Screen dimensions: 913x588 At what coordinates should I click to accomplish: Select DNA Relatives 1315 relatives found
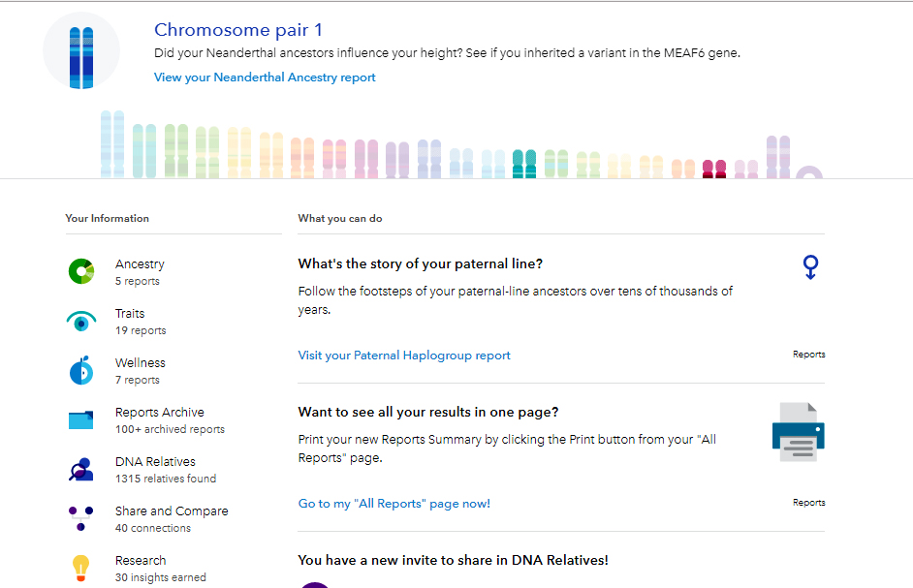(165, 470)
